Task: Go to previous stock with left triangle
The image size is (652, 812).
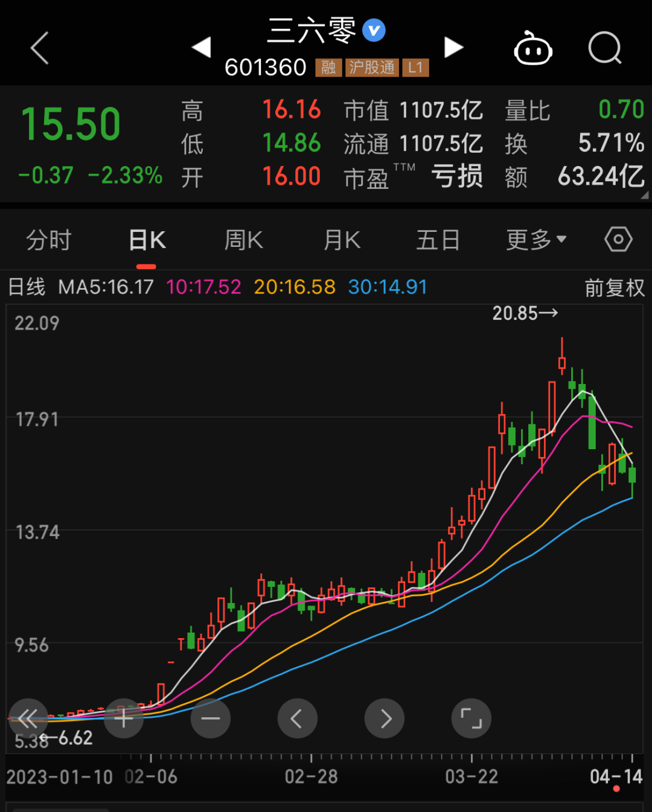Action: coord(202,47)
